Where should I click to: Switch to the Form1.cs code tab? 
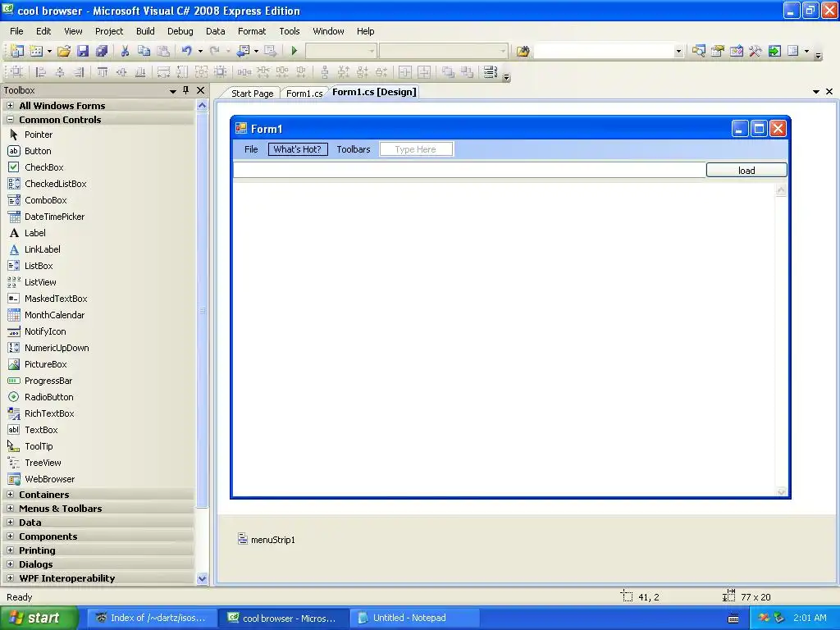(304, 94)
